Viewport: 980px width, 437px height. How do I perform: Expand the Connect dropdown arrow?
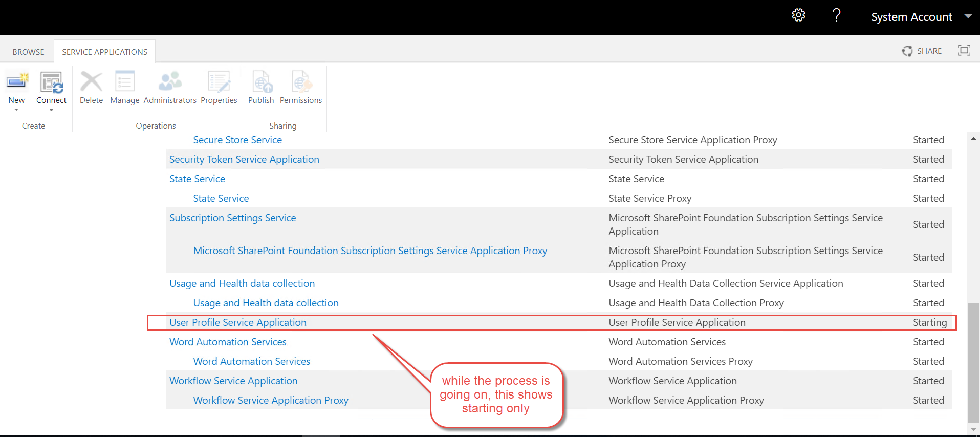click(x=51, y=110)
